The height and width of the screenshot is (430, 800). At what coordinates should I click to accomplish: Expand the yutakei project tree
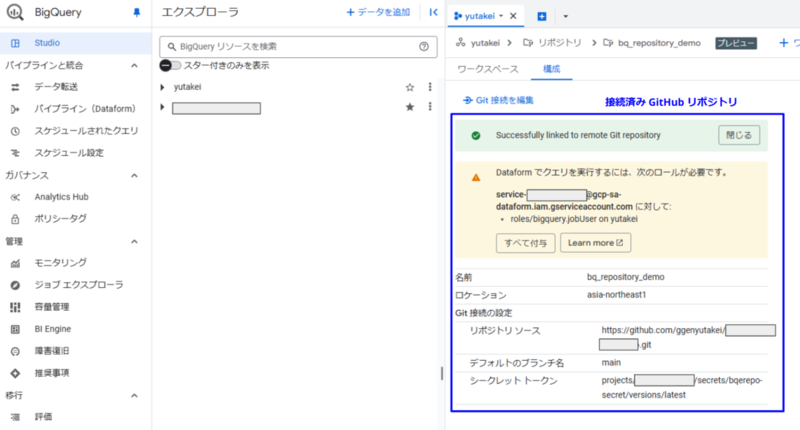coord(162,87)
